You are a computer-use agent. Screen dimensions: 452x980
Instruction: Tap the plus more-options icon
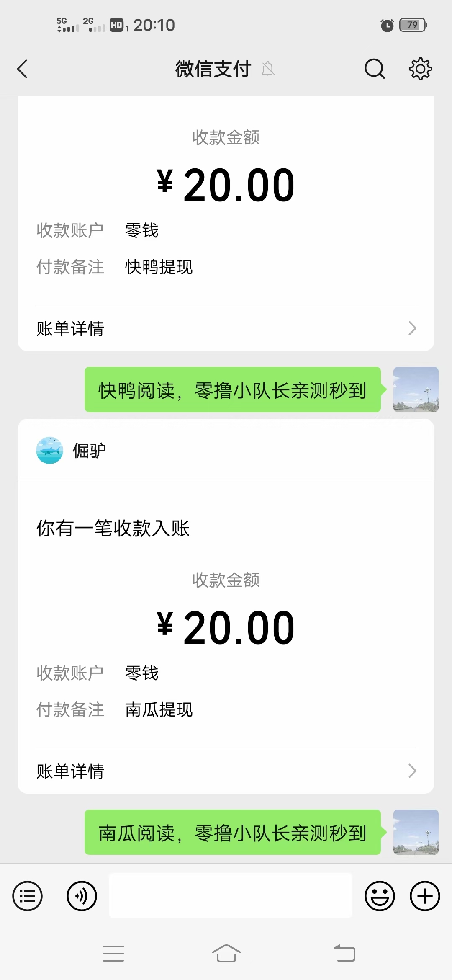[x=425, y=896]
